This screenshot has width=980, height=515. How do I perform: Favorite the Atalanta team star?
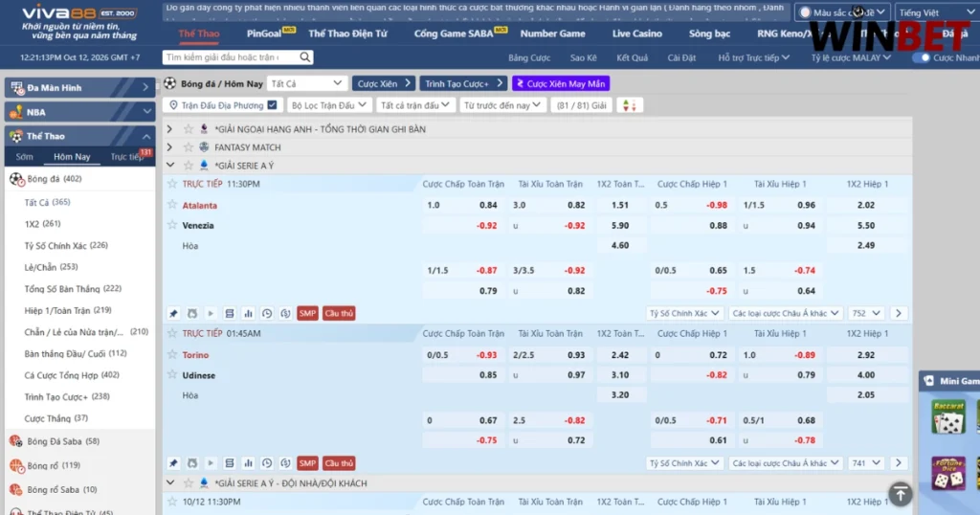[x=172, y=205]
